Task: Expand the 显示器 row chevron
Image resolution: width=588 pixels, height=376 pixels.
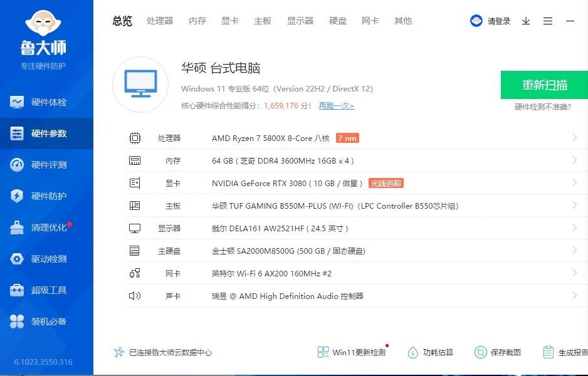Action: [574, 227]
